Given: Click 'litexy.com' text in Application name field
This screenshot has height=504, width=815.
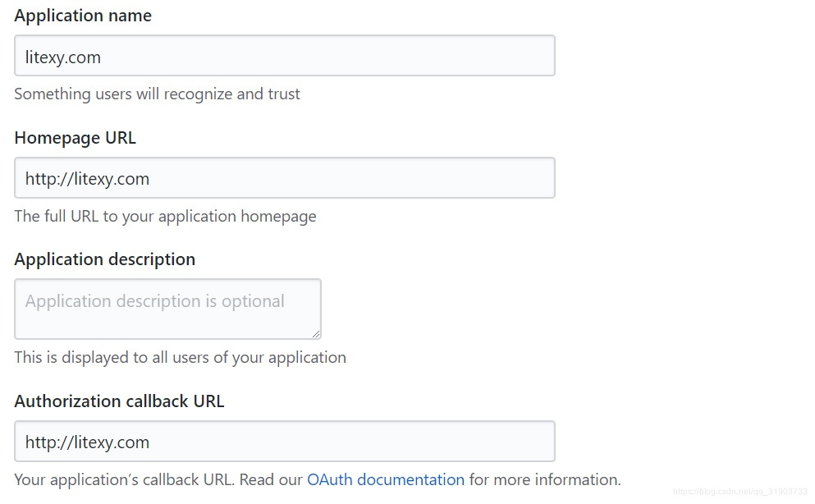Looking at the screenshot, I should 63,57.
